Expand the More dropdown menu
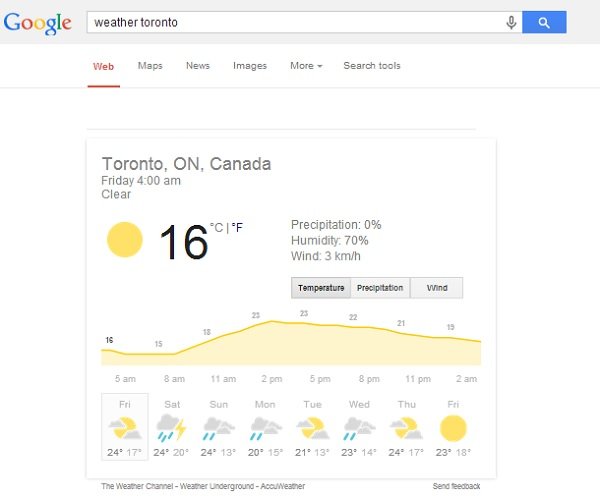 point(306,66)
